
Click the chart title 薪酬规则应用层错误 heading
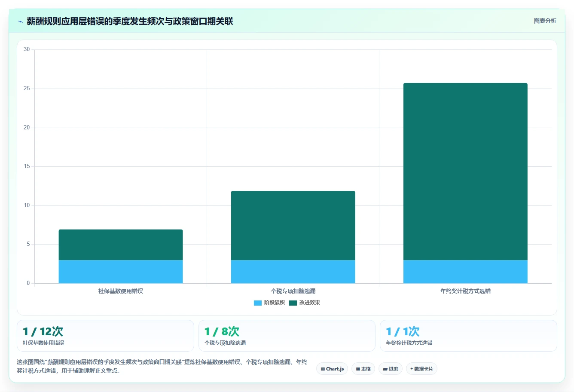click(130, 21)
